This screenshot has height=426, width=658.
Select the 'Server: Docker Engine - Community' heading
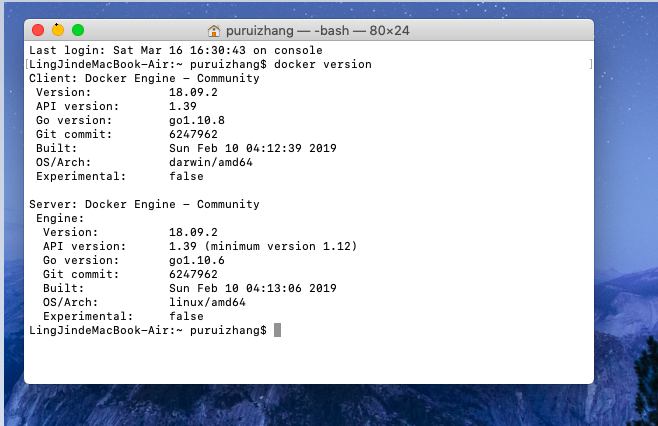click(144, 204)
